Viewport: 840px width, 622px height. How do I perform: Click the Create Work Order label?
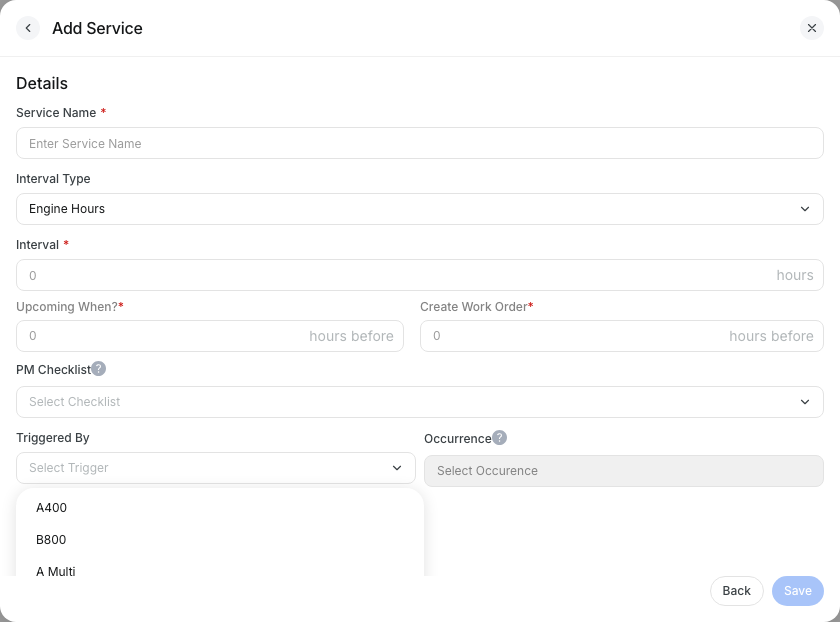coord(474,306)
